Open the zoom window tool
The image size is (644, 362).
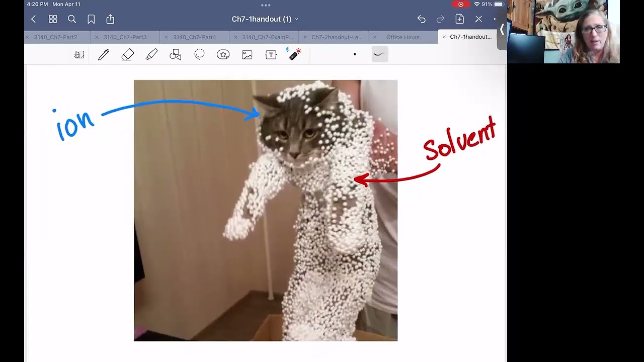tap(79, 55)
